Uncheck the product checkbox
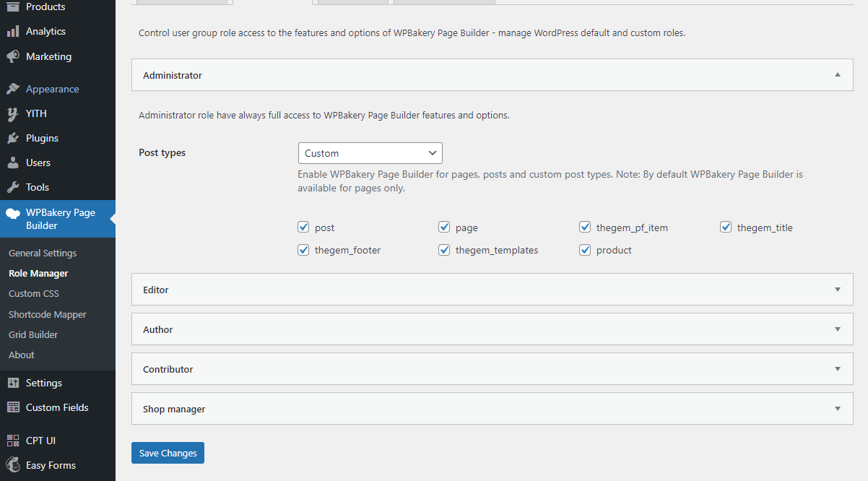The width and height of the screenshot is (868, 481). tap(585, 250)
